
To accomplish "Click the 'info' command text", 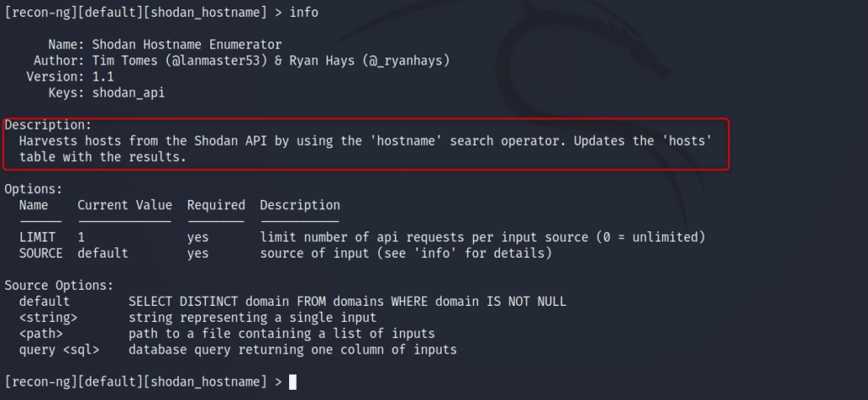I will pyautogui.click(x=304, y=12).
